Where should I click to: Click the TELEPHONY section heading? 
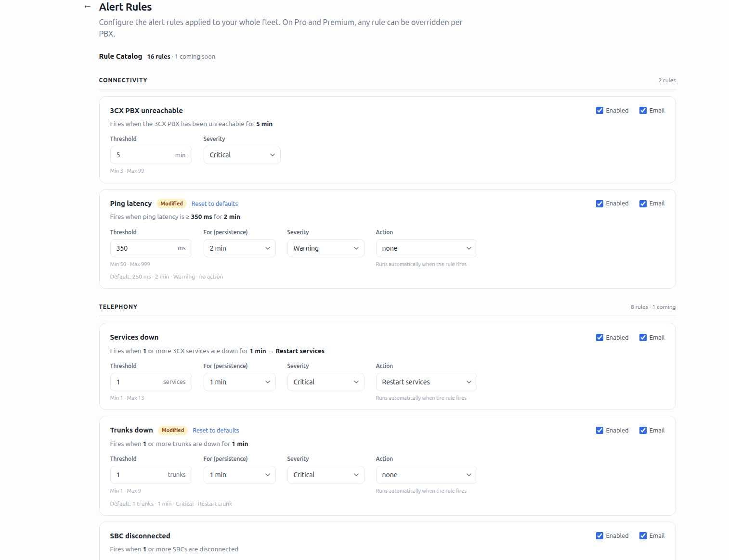tap(118, 307)
